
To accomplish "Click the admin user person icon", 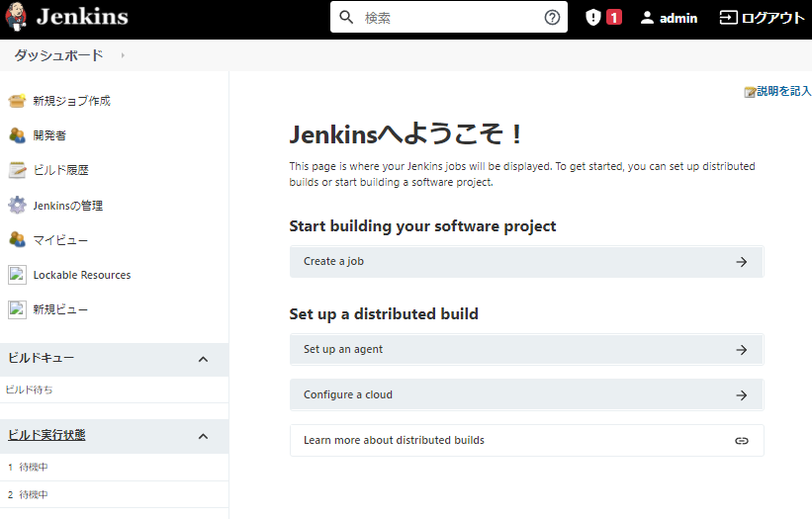I will 647,18.
